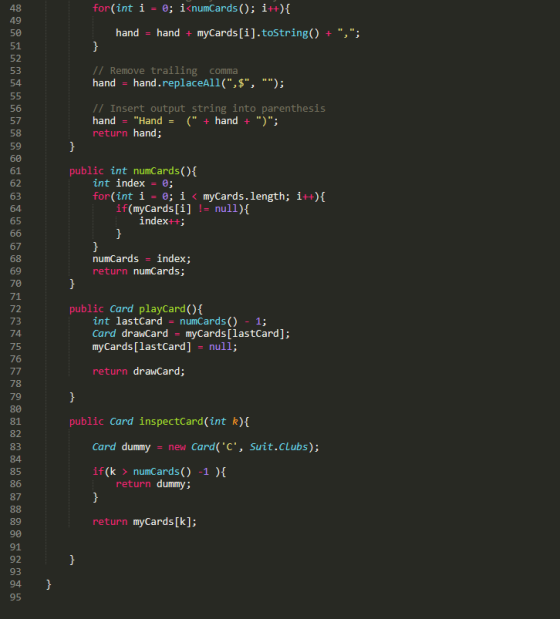Viewport: 560px width, 619px height.
Task: Click 'Suit.Clubs' enum reference
Action: click(279, 447)
